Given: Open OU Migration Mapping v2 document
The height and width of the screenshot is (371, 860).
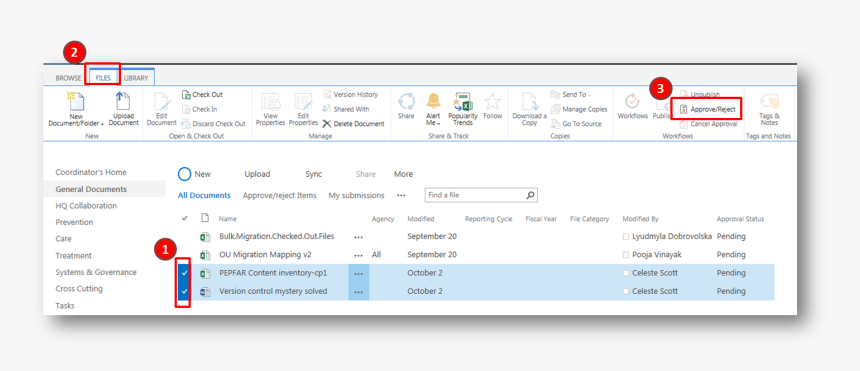Looking at the screenshot, I should pyautogui.click(x=265, y=255).
